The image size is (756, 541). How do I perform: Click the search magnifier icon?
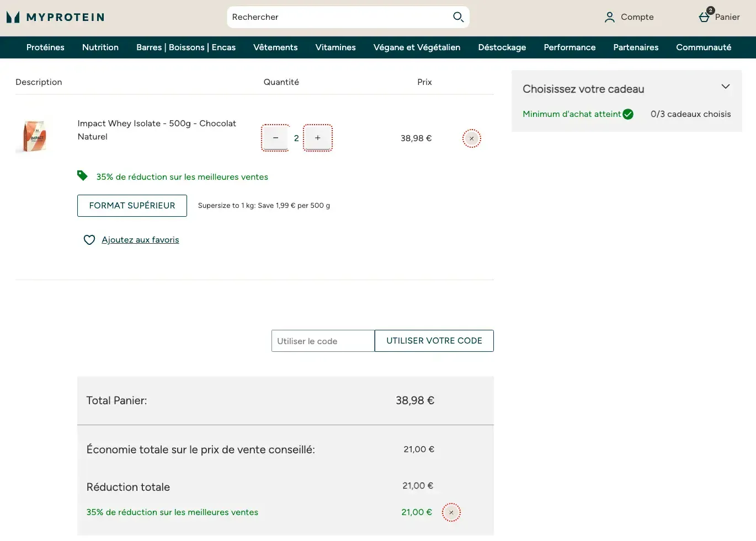point(458,17)
